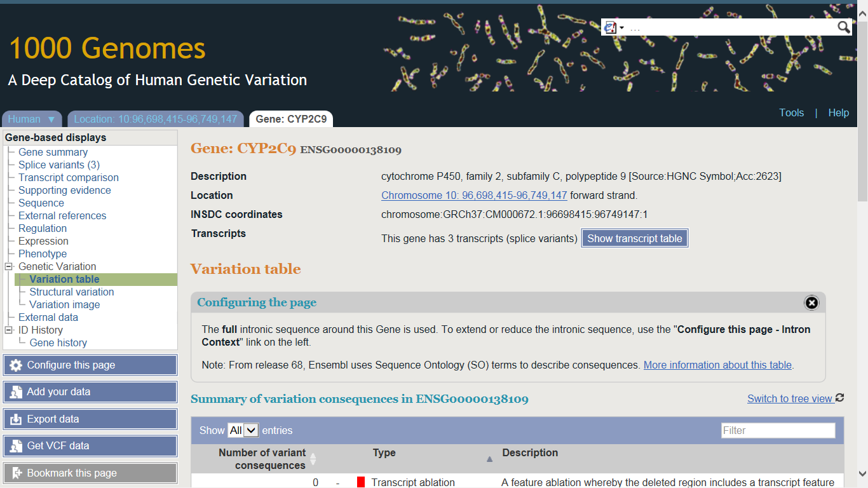
Task: Click the INSDC coordinates value text
Action: point(515,214)
